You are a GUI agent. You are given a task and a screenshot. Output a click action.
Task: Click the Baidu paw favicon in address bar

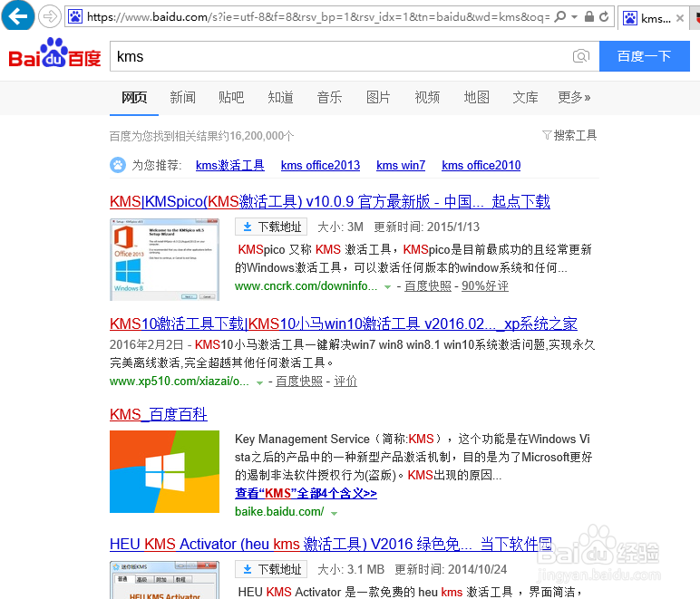click(75, 17)
